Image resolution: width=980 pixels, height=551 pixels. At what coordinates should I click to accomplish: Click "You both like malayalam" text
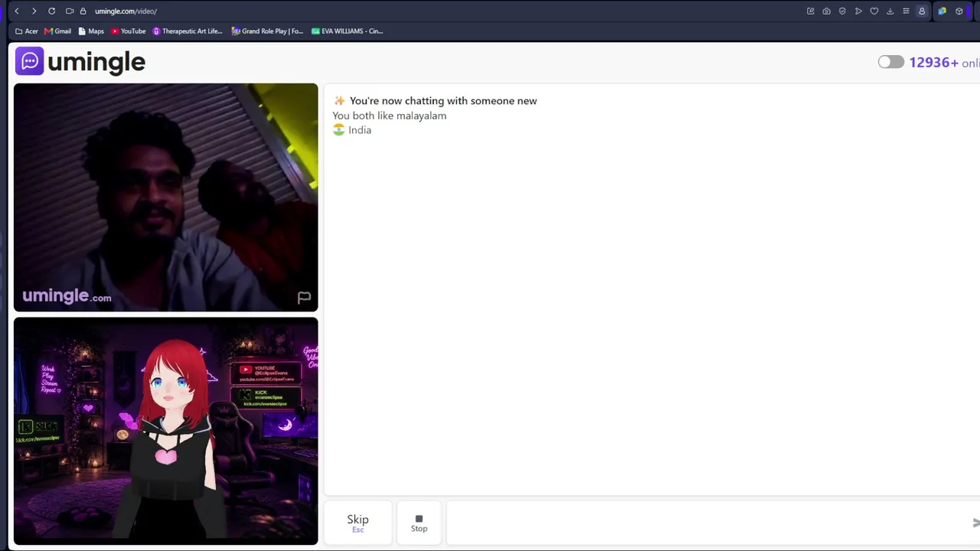point(389,116)
